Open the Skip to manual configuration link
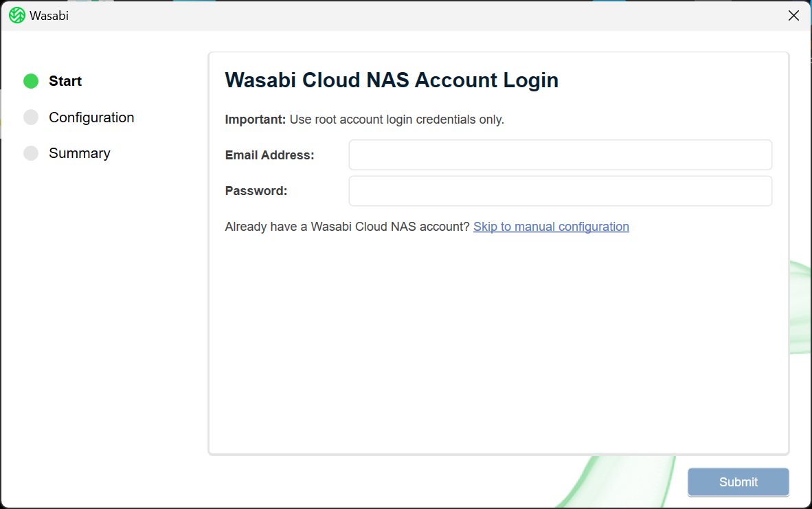 click(x=551, y=226)
